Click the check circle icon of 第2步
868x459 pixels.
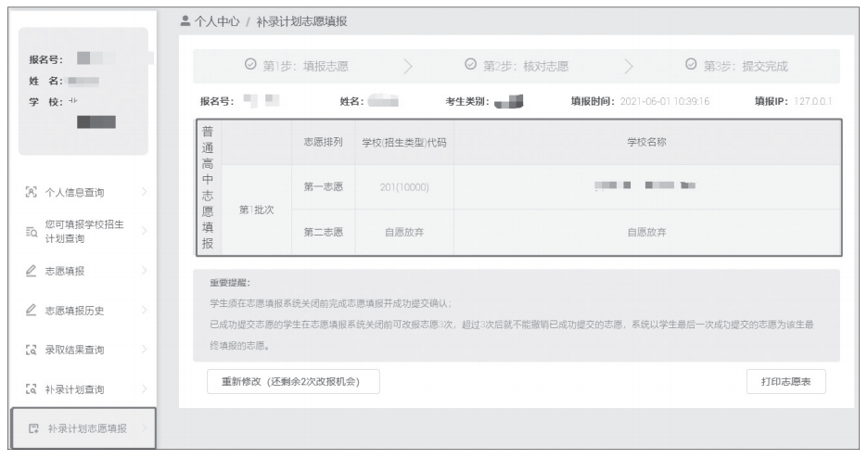click(470, 64)
